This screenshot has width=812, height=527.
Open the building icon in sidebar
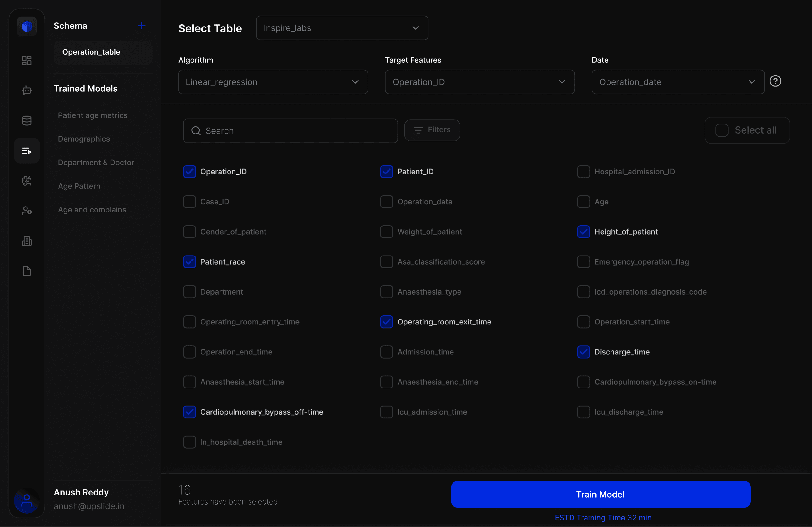pyautogui.click(x=27, y=241)
